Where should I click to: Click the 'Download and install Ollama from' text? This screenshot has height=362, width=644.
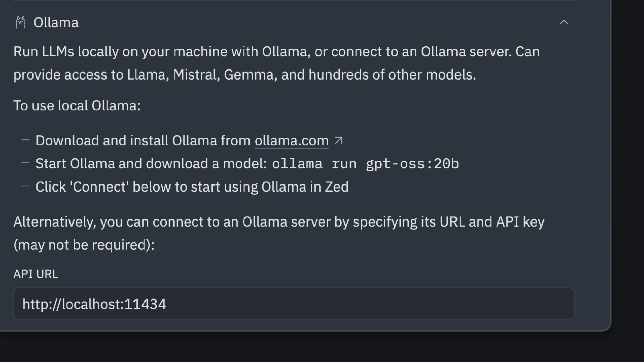tap(143, 141)
